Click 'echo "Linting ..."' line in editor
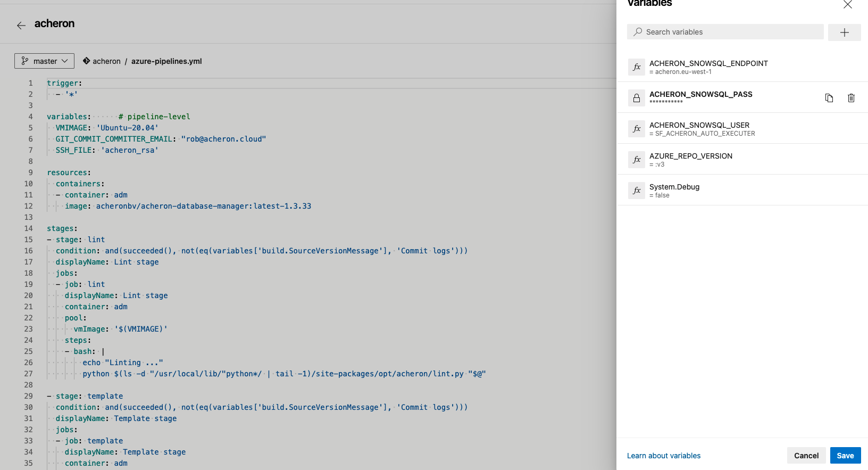This screenshot has height=470, width=868. 123,362
